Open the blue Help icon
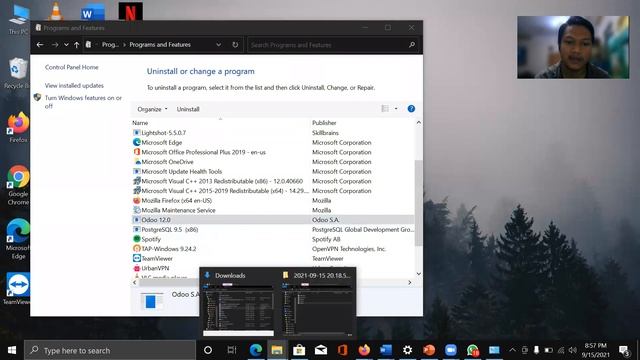Image resolution: width=640 pixels, height=360 pixels. (411, 109)
